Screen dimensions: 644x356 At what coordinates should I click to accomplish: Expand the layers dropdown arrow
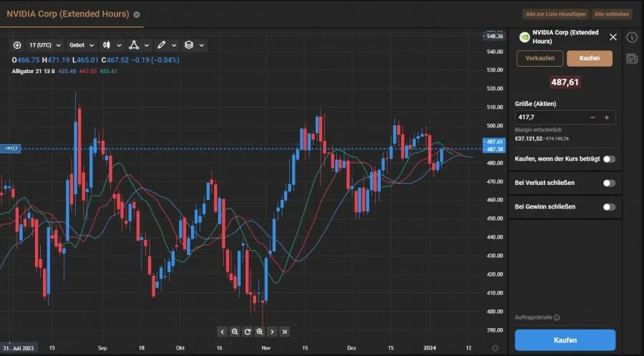(202, 46)
